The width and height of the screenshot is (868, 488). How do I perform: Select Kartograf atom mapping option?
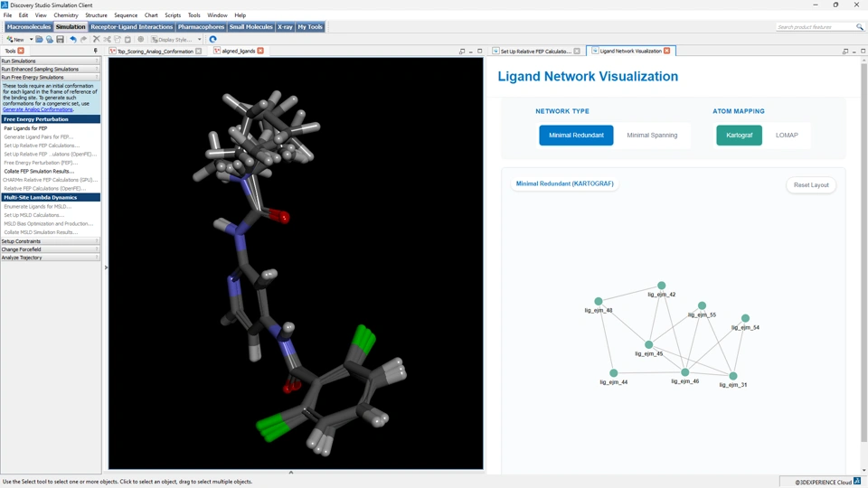pyautogui.click(x=739, y=136)
